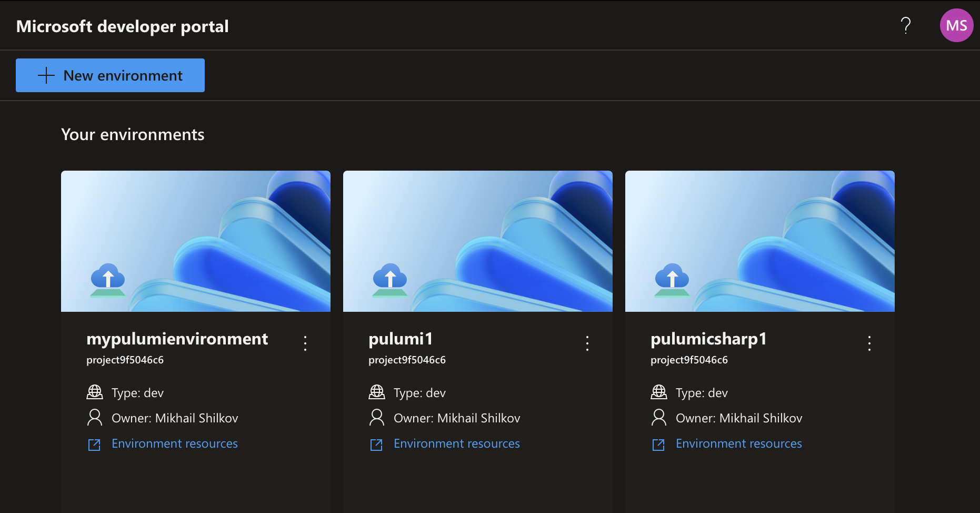Click Type: dev in mypulumienvironment card
Viewport: 980px width, 513px height.
pyautogui.click(x=137, y=393)
